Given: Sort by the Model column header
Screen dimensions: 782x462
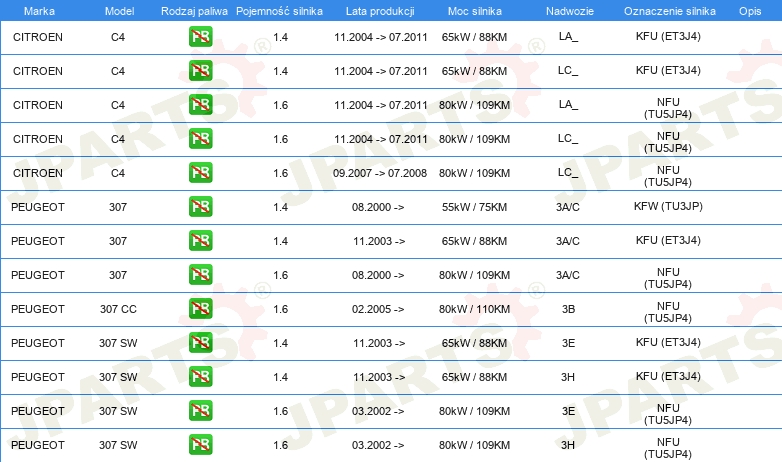Looking at the screenshot, I should tap(119, 11).
